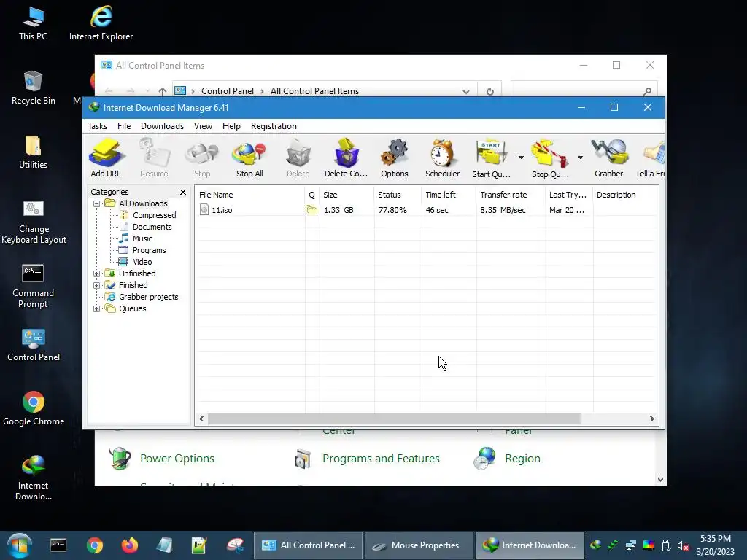This screenshot has height=560, width=747.
Task: Open the Registration menu
Action: (x=274, y=126)
